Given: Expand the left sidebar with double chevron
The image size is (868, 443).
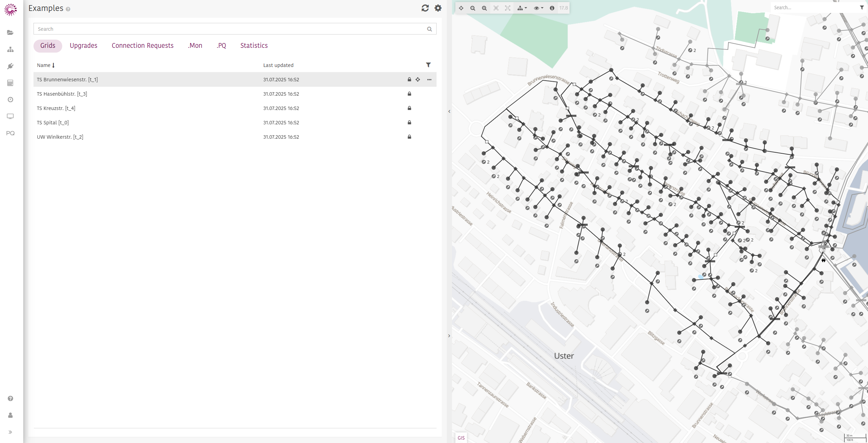Looking at the screenshot, I should click(10, 432).
